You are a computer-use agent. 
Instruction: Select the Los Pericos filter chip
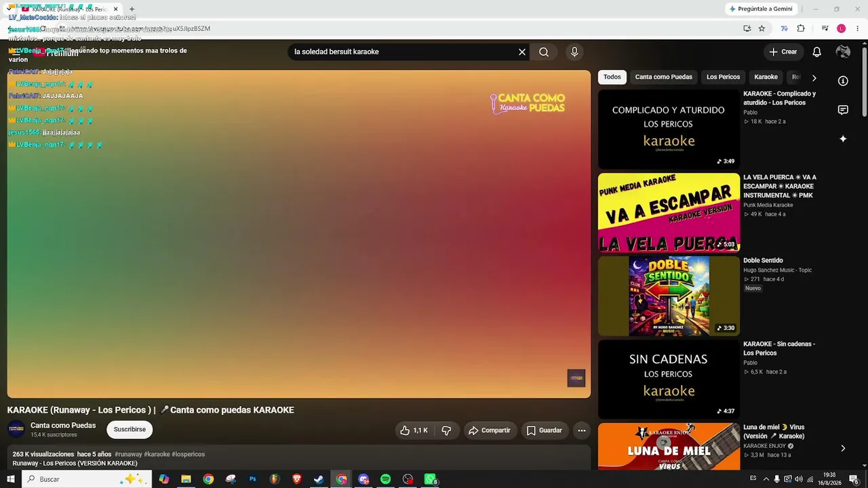point(723,77)
